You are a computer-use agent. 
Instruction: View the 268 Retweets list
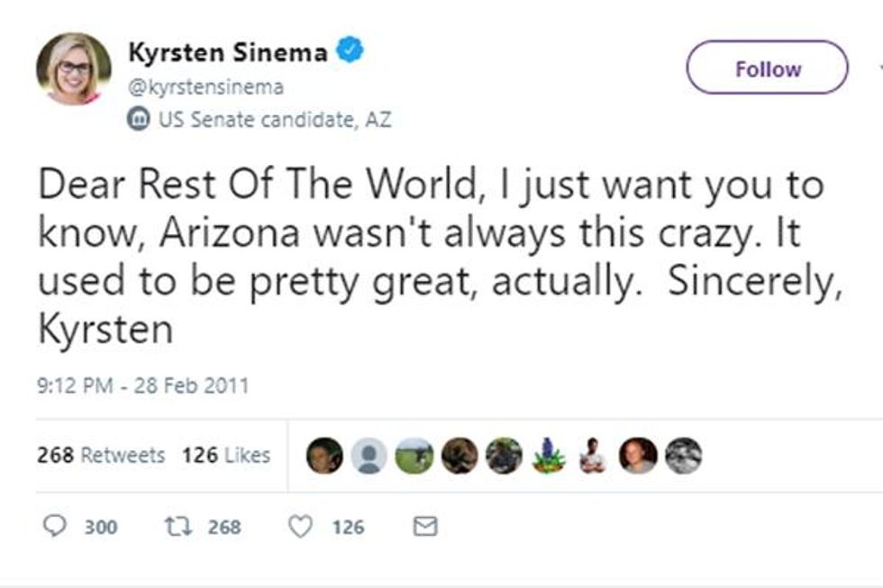point(101,456)
